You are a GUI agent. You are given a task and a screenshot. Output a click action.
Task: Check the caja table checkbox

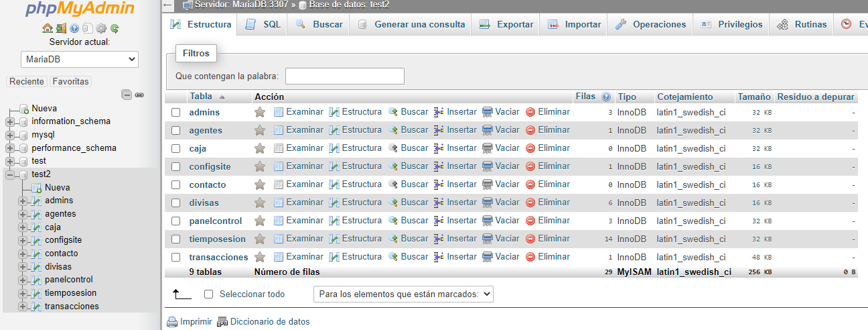(x=176, y=149)
